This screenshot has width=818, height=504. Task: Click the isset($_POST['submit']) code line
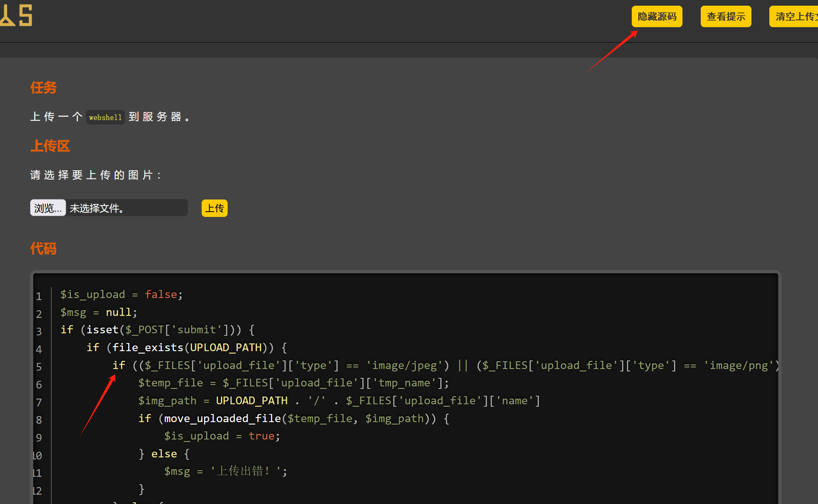pos(157,330)
